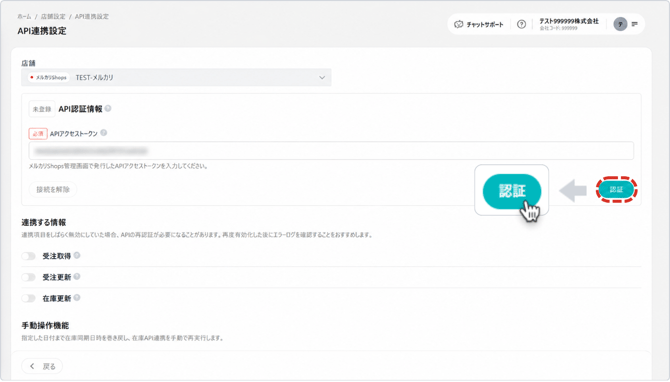Toggle the 在庫更新 switch
670x382 pixels.
click(29, 298)
